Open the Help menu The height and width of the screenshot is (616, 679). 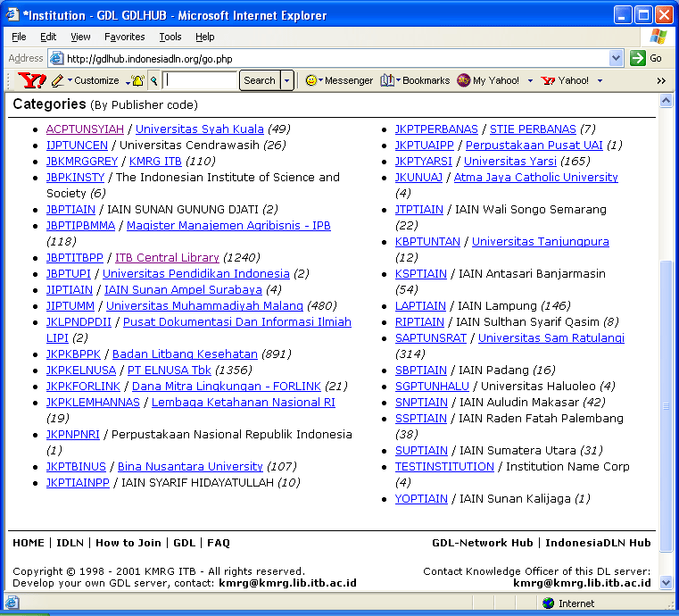pos(205,37)
